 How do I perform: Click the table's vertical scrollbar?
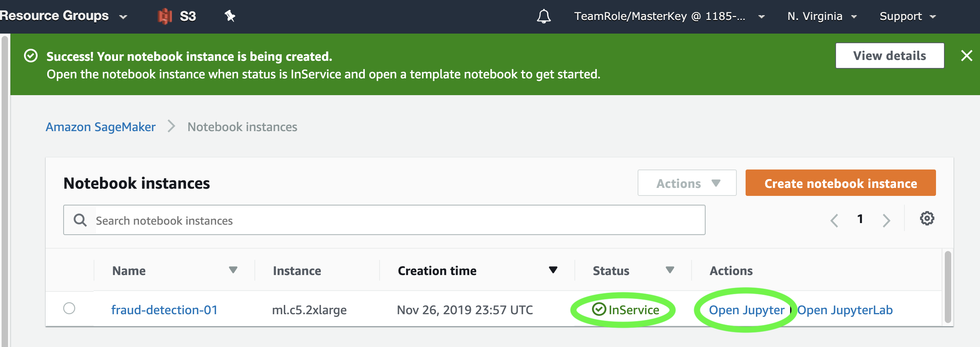click(947, 287)
